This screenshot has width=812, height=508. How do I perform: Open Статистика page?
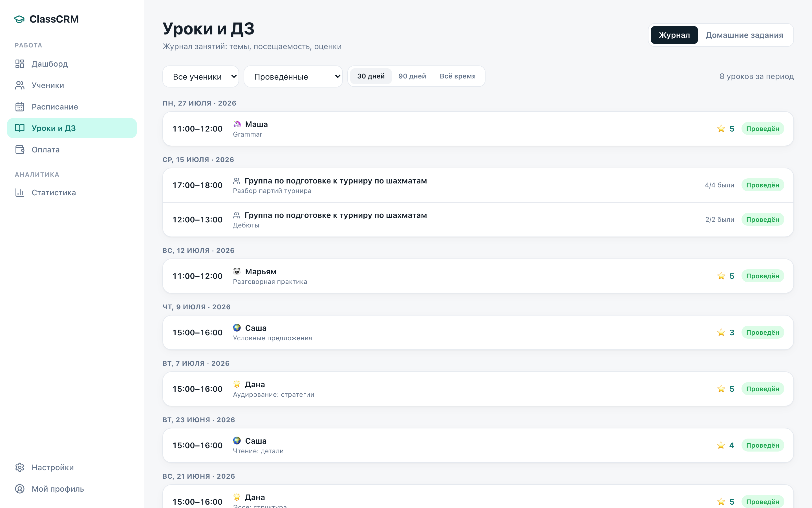(72, 192)
